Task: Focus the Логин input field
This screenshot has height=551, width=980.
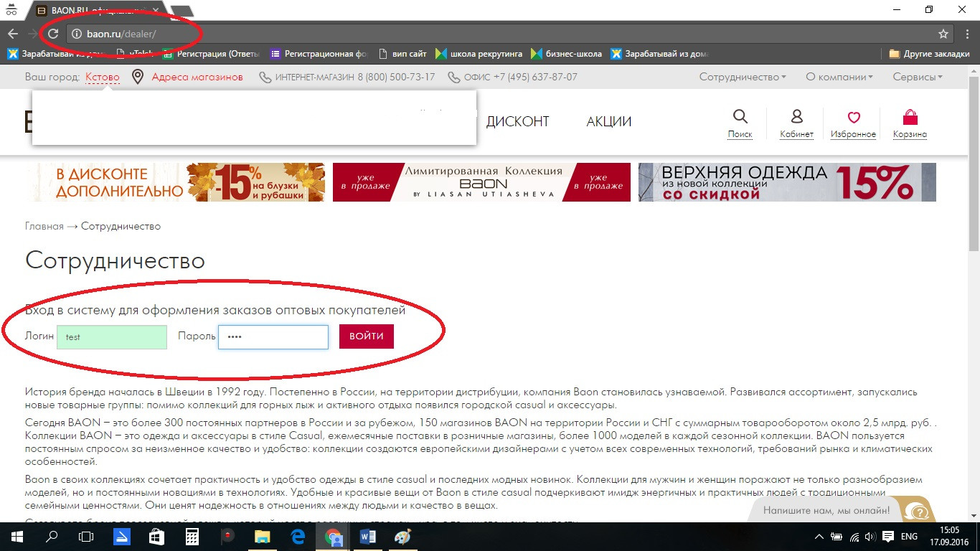Action: click(x=112, y=337)
